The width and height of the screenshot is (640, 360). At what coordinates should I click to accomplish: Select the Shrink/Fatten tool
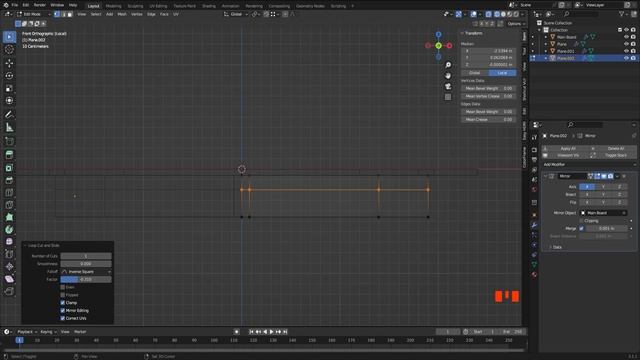pos(9,267)
